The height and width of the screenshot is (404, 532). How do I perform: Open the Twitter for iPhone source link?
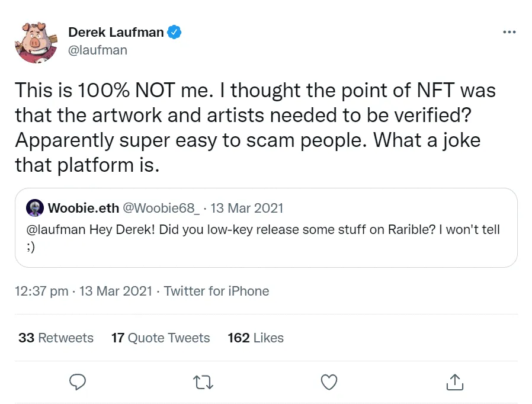(x=216, y=291)
